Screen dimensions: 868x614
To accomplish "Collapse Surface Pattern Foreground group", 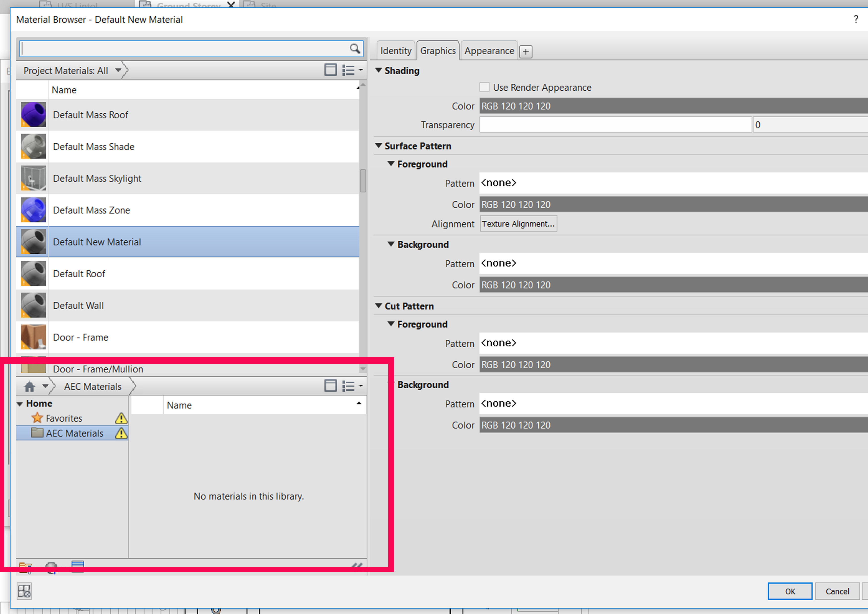I will tap(391, 164).
